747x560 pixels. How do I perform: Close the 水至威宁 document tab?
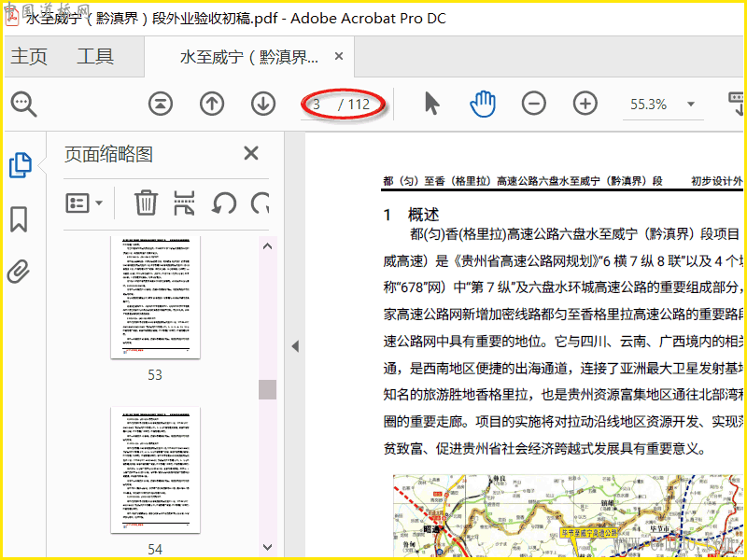point(339,56)
